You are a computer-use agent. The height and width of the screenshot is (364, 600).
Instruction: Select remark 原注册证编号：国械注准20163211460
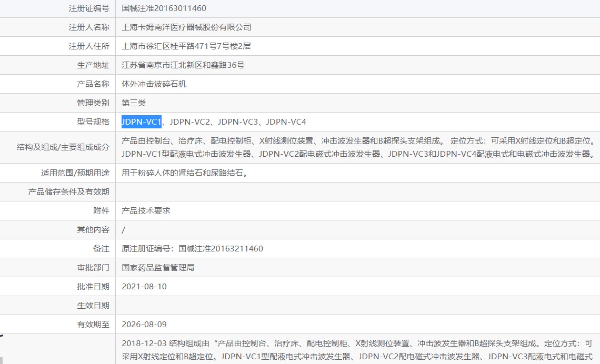[192, 248]
